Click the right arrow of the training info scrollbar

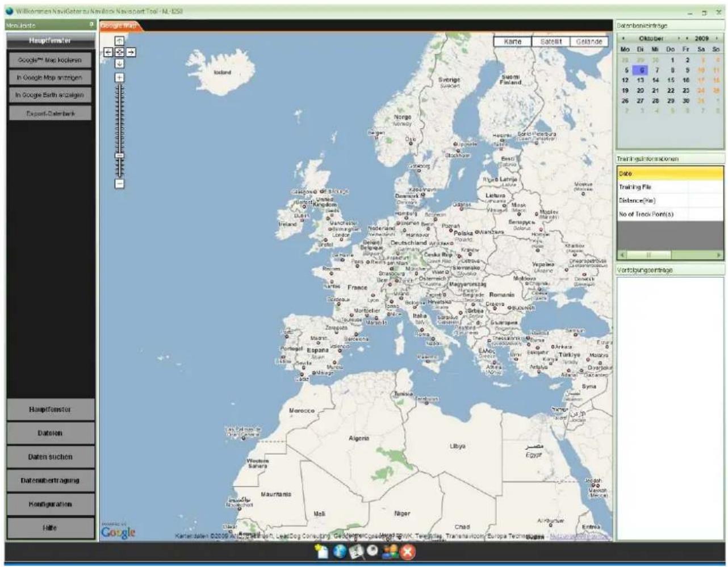[x=719, y=255]
